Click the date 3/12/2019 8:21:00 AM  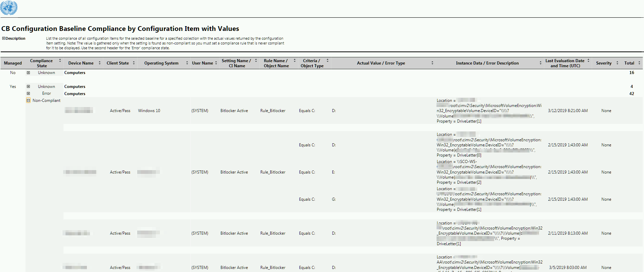[x=568, y=111]
